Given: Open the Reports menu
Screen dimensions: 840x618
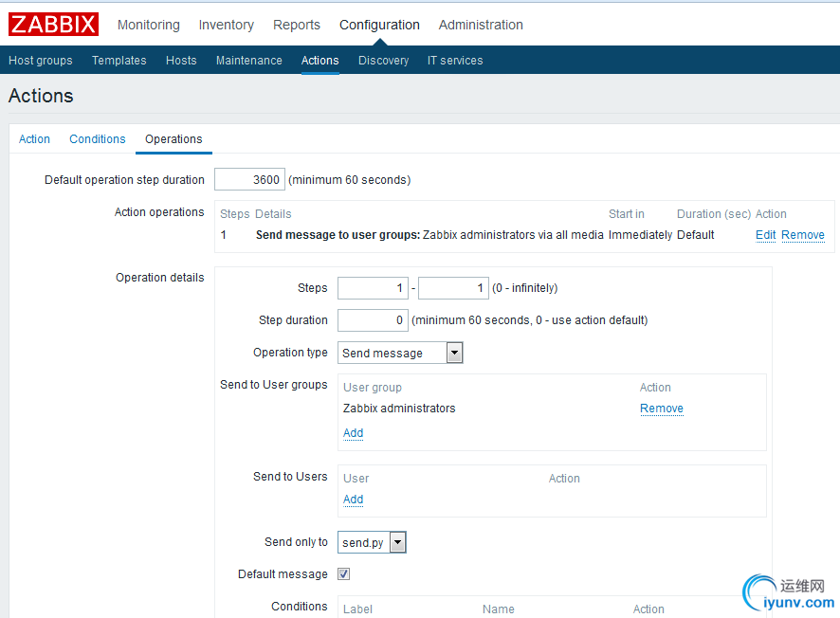Looking at the screenshot, I should (x=297, y=25).
